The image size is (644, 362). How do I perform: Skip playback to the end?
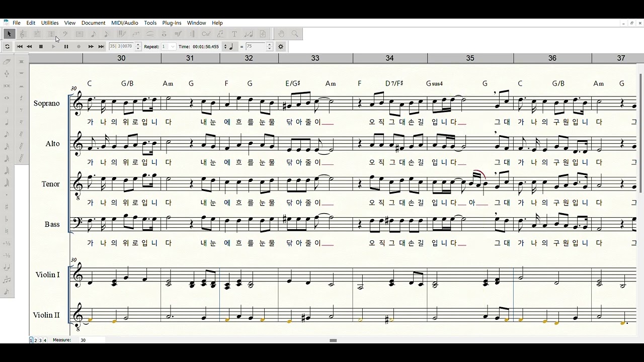101,46
